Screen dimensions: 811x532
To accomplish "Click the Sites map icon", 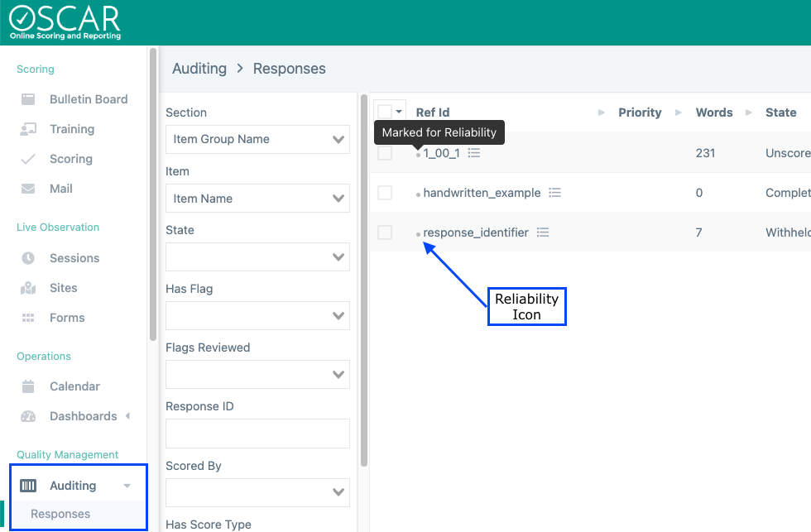I will pos(28,288).
